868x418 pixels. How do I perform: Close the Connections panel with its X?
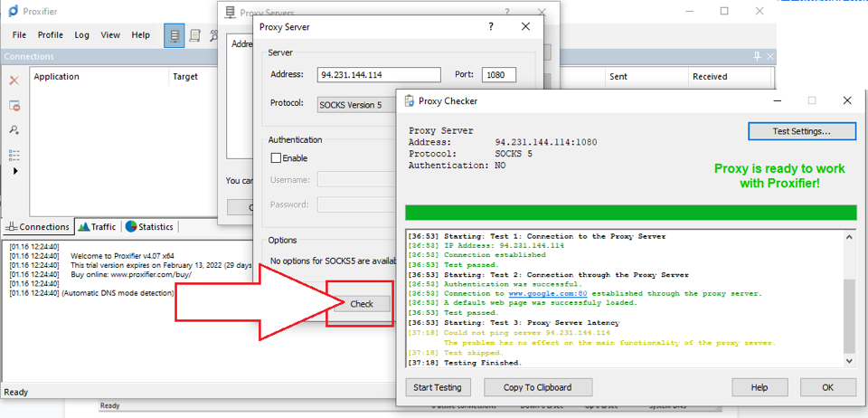[769, 56]
